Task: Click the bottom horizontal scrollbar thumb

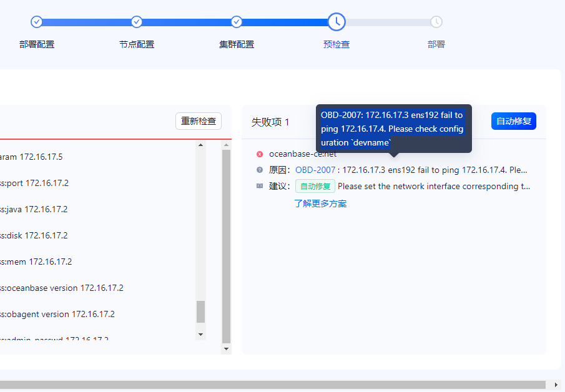Action: (273, 385)
